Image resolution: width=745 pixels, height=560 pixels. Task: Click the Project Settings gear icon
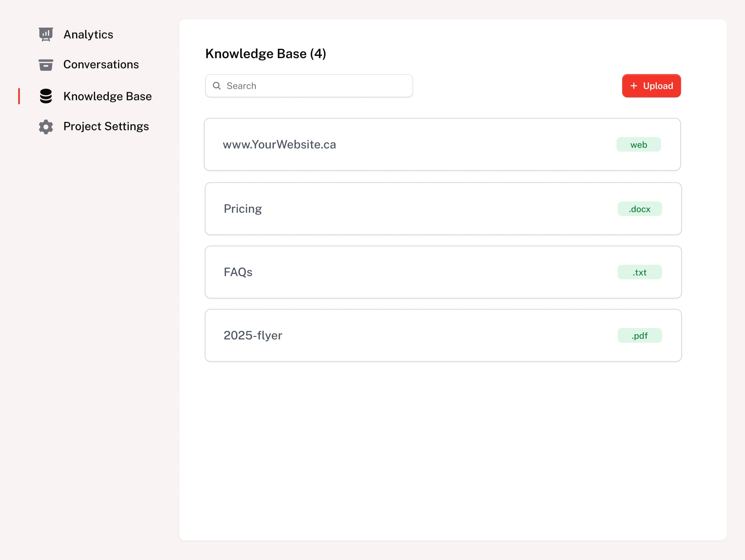(46, 127)
